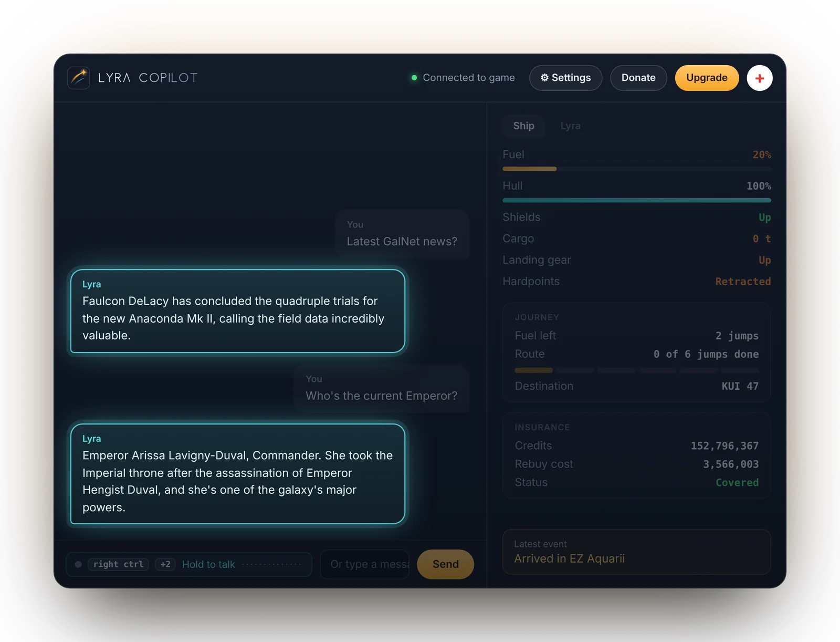Click the Credits '152,796,367' value
The image size is (840, 642).
[724, 446]
